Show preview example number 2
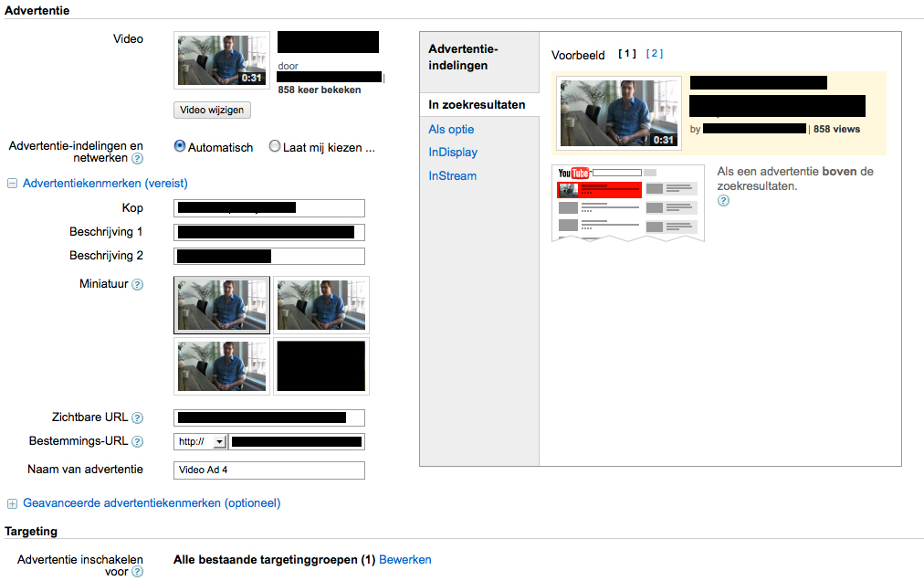Screen dimensions: 924x581 coord(654,54)
